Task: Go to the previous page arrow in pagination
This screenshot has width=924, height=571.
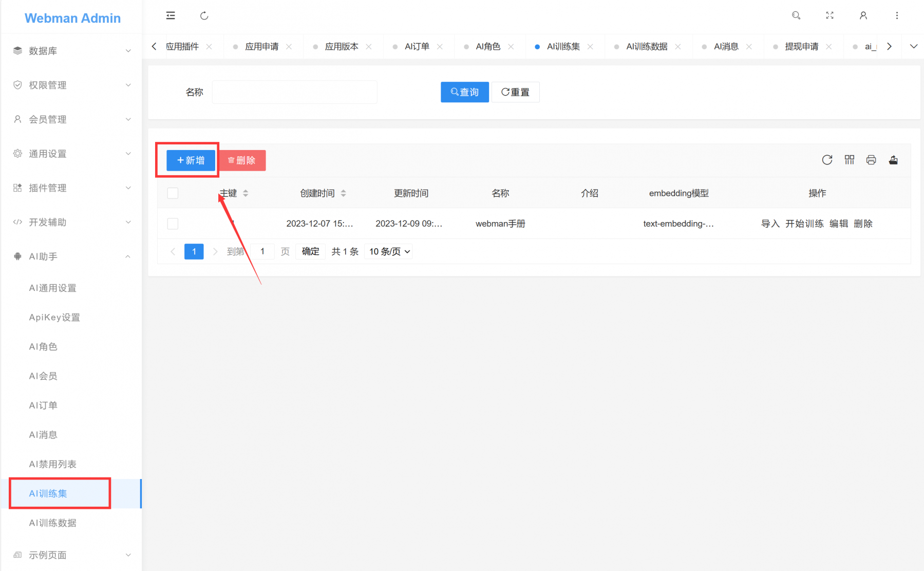Action: pyautogui.click(x=173, y=251)
